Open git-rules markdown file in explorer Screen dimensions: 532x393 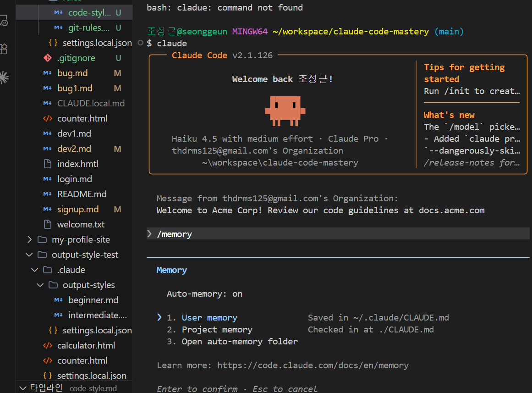click(89, 28)
